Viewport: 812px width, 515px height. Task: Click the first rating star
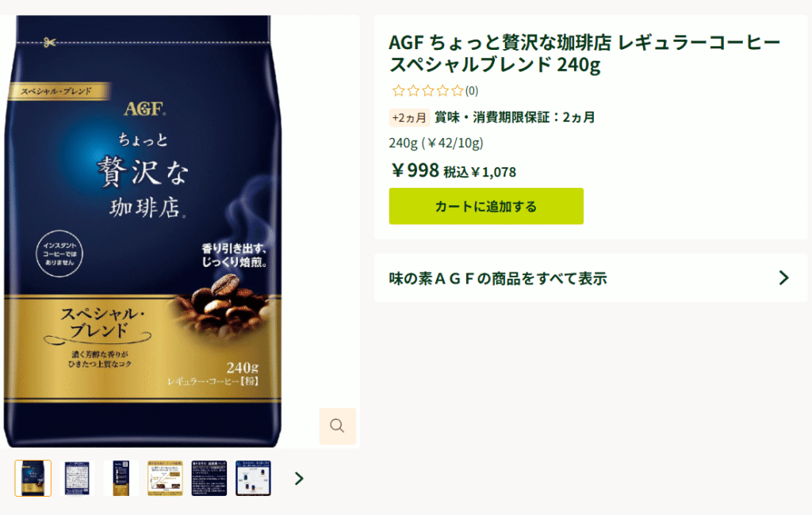pos(398,91)
